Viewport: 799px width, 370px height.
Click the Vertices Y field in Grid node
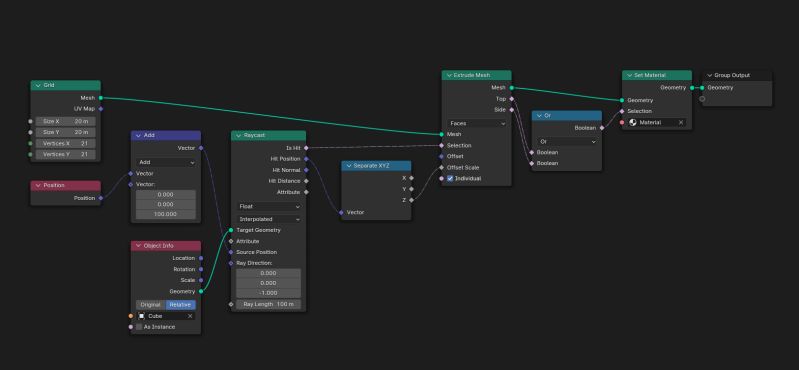[x=65, y=154]
